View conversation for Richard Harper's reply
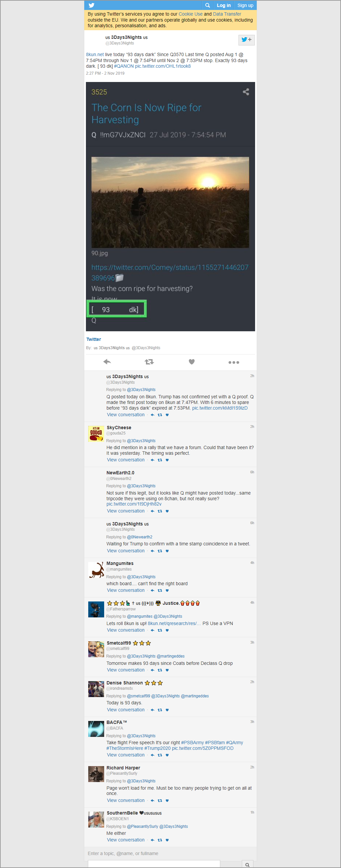341x868 pixels. [x=126, y=801]
